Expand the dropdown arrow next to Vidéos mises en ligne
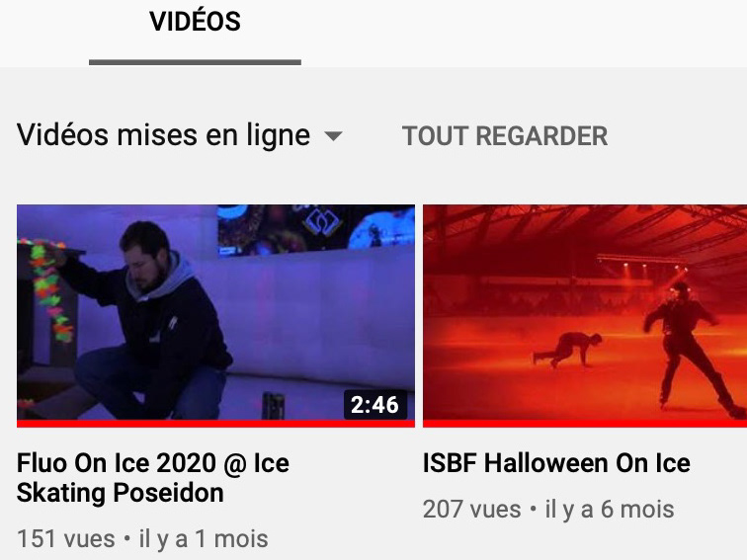 click(x=333, y=136)
